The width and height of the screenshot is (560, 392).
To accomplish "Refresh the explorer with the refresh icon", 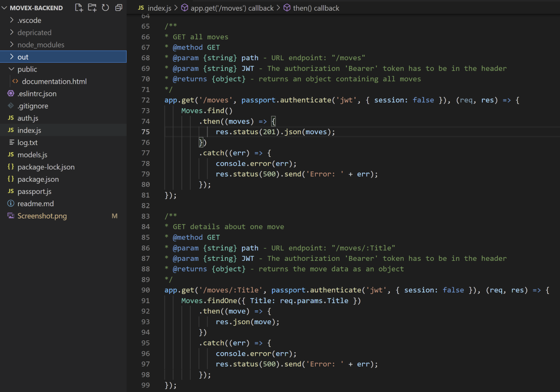I will point(105,8).
